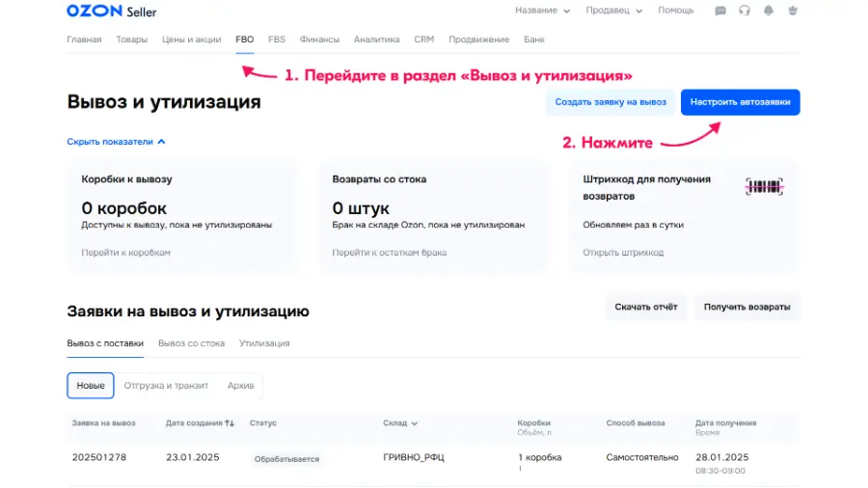Click the Самостоятельно cell
Screen dimensions: 868x488
click(x=642, y=457)
